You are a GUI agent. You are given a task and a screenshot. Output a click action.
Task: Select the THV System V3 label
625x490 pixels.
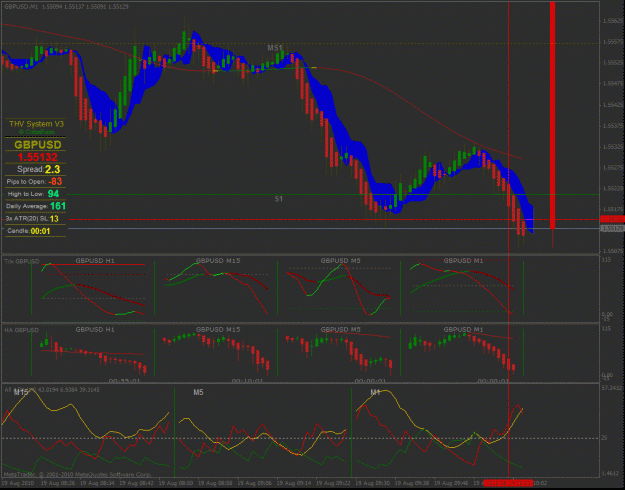point(36,124)
